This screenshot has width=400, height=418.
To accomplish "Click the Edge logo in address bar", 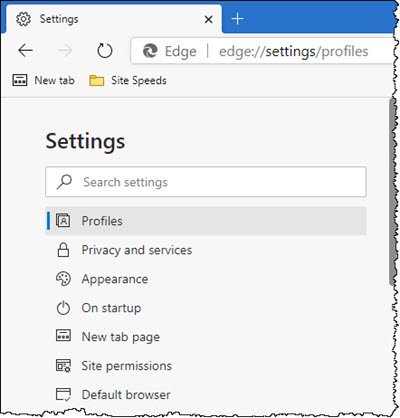I will point(150,51).
